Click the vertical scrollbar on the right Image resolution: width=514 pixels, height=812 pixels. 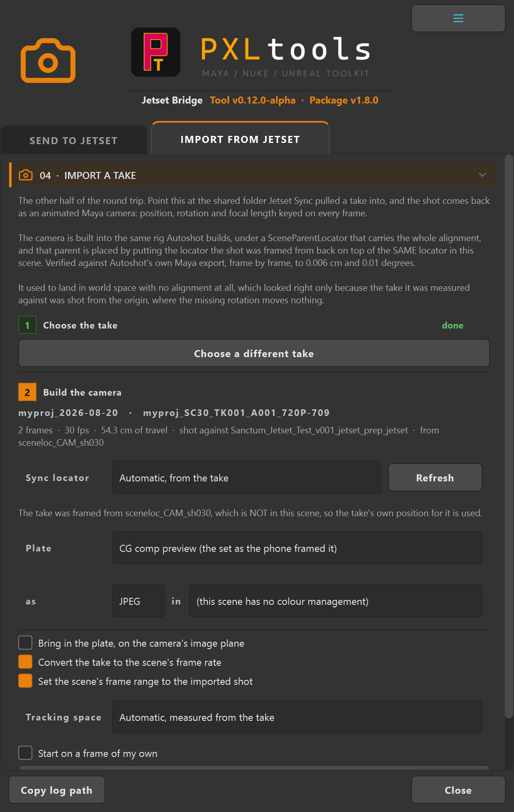pos(509,436)
